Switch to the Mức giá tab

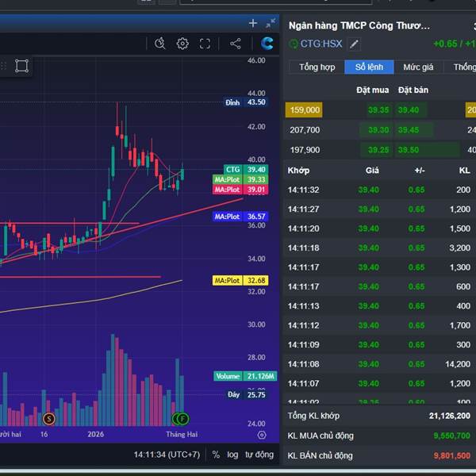pos(418,67)
